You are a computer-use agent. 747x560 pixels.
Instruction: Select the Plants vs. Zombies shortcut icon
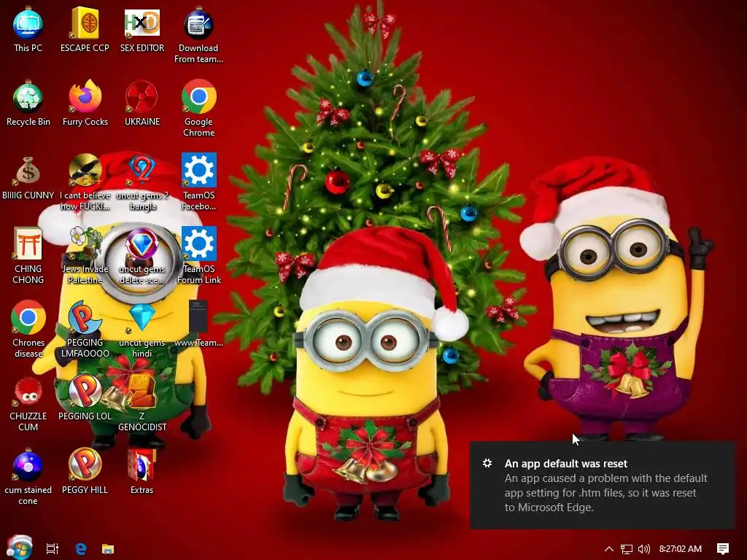tap(85, 256)
